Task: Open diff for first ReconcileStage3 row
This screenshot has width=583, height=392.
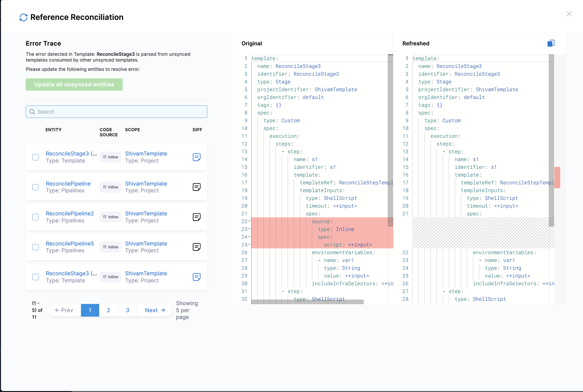Action: point(196,157)
